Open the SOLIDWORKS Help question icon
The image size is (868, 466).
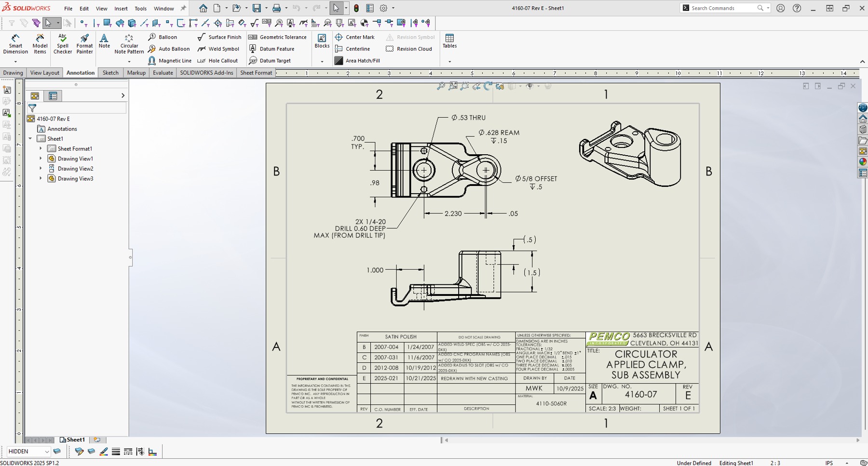[x=797, y=8]
